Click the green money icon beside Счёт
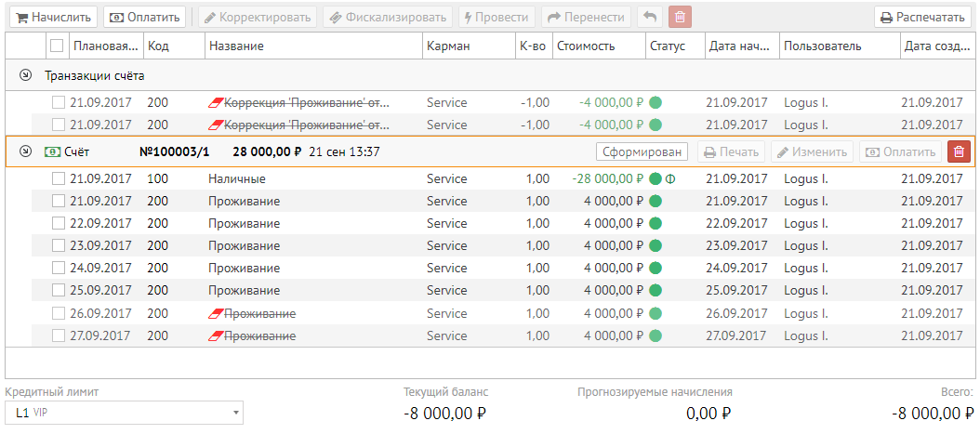Image resolution: width=980 pixels, height=434 pixels. (51, 152)
